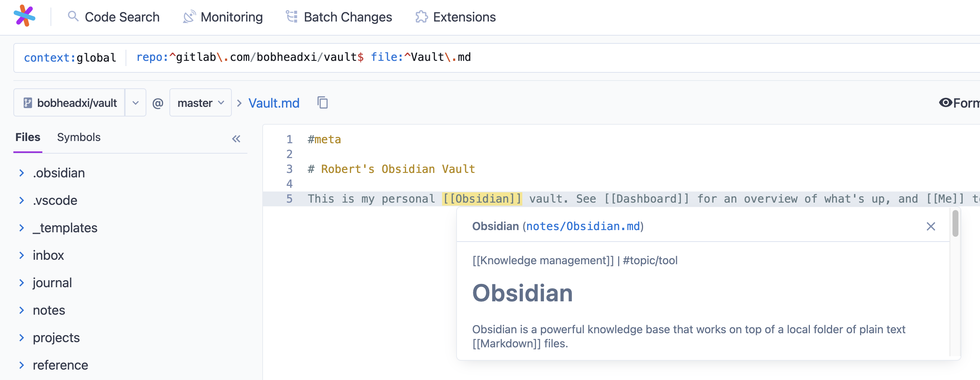Click the Extensions puzzle icon
980x380 pixels.
pos(422,17)
